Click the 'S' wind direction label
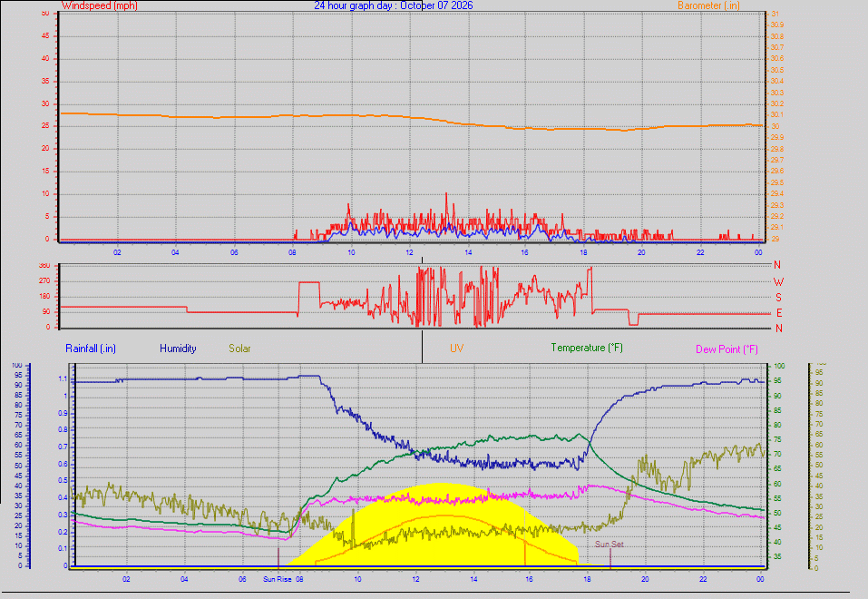This screenshot has height=599, width=868. click(x=778, y=298)
